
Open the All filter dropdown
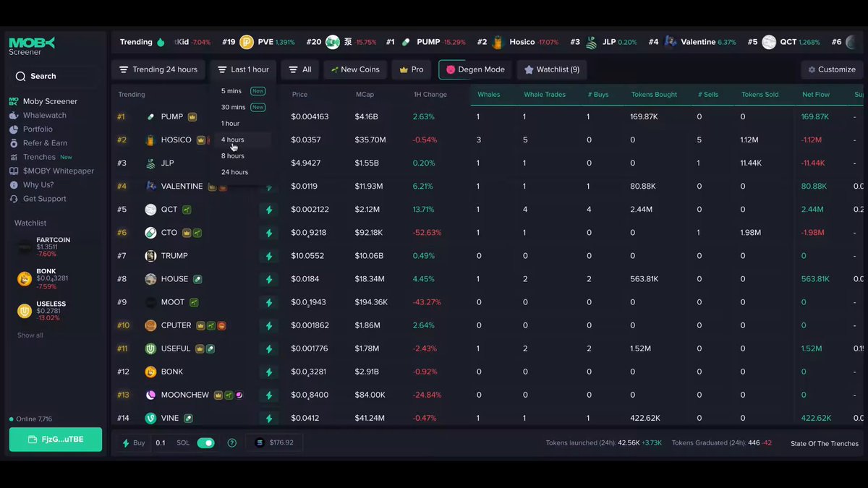[300, 69]
